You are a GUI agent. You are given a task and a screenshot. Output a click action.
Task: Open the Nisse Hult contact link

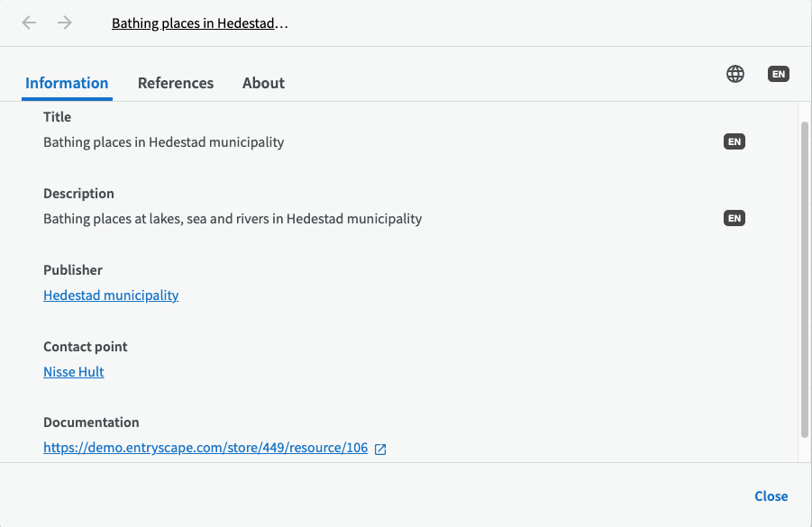[x=74, y=372]
